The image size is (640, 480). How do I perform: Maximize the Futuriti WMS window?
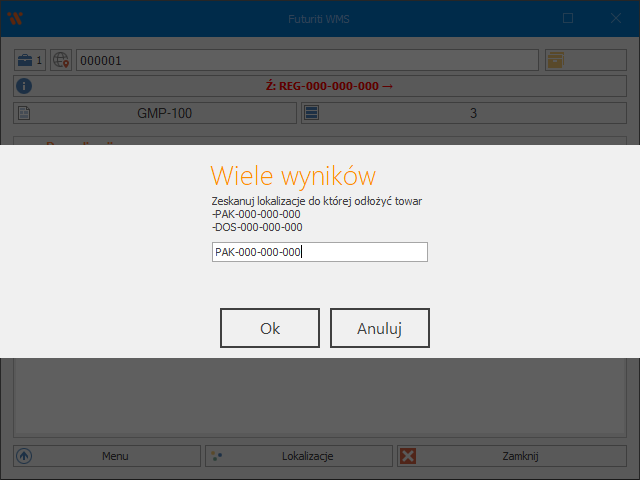pyautogui.click(x=568, y=18)
